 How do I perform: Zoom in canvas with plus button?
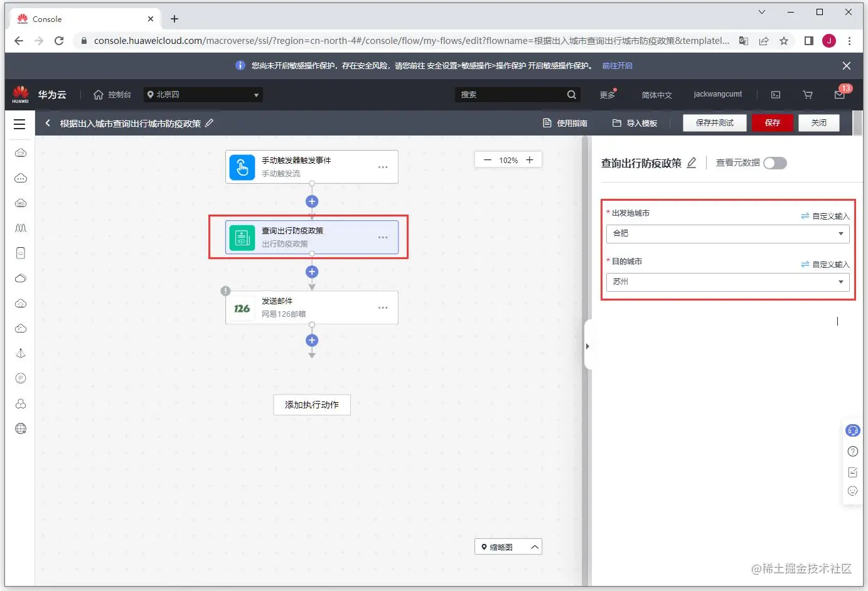coord(529,160)
